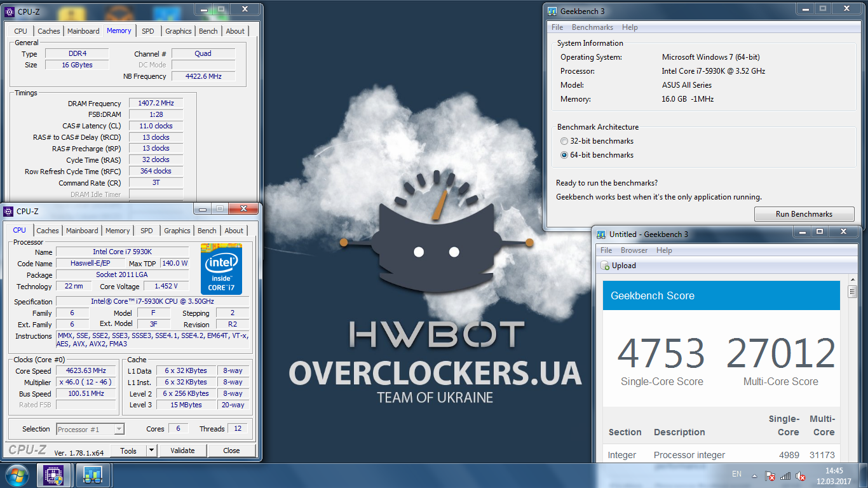This screenshot has height=488, width=868.
Task: Click Run Benchmarks button
Action: (x=804, y=214)
